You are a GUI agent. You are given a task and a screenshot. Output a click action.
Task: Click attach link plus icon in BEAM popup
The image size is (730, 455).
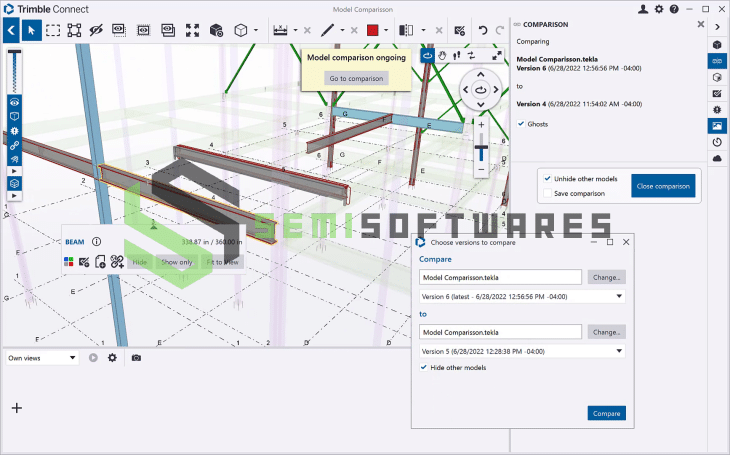coord(117,262)
